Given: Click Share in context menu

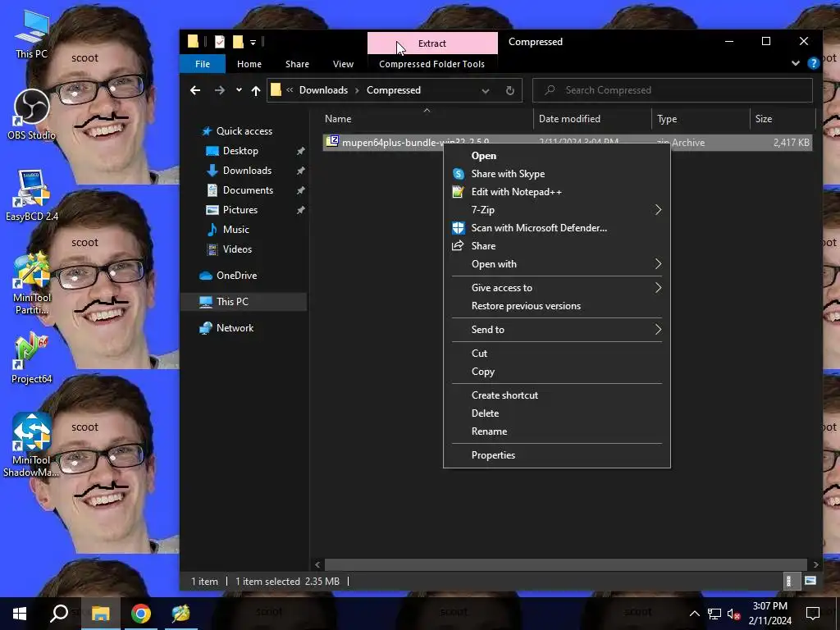Looking at the screenshot, I should click(x=557, y=246).
